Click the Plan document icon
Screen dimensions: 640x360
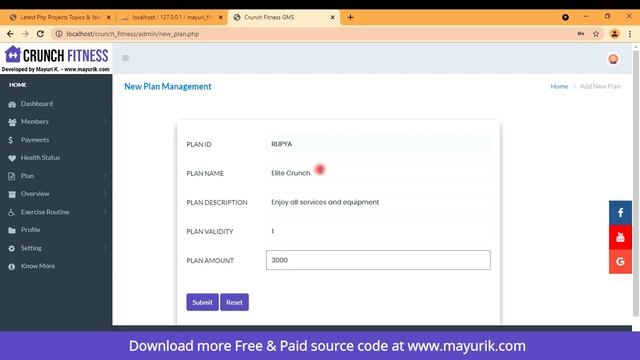(11, 176)
